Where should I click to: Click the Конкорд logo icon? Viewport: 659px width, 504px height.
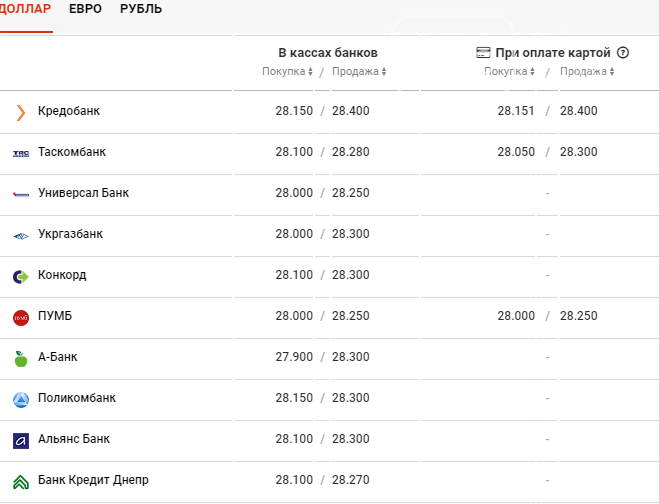coord(21,276)
